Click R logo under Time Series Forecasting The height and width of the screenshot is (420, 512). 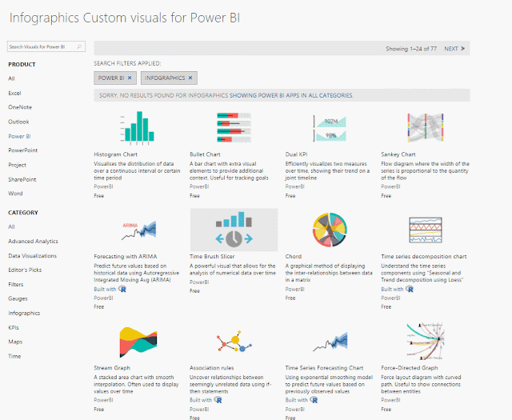pos(314,400)
